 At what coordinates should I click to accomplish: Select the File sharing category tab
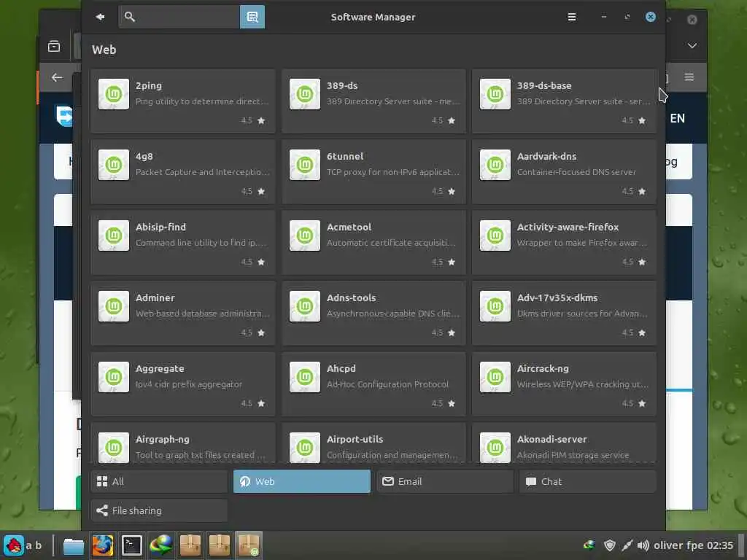pyautogui.click(x=159, y=510)
